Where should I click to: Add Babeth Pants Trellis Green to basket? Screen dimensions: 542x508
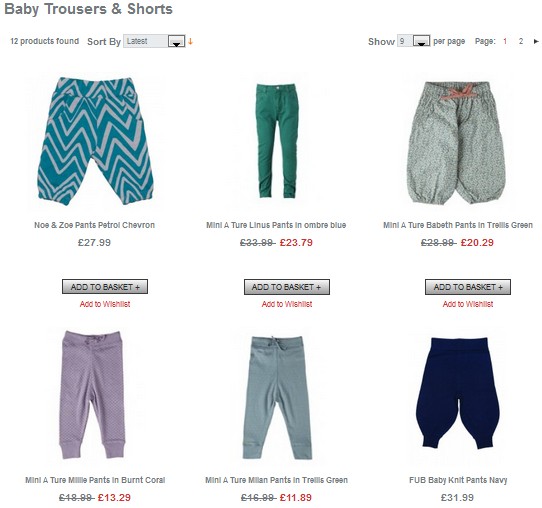[468, 287]
